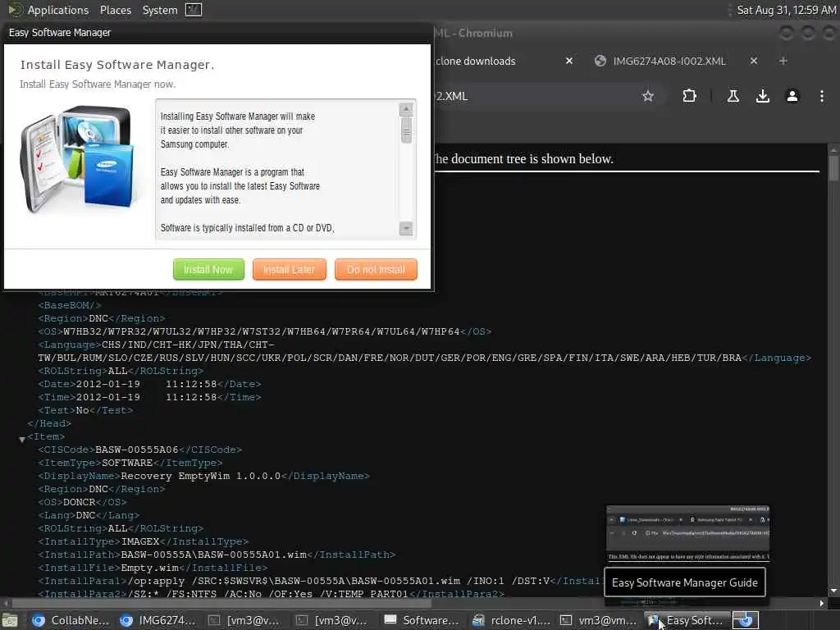Open the Chromium profile icon
Image resolution: width=840 pixels, height=630 pixels.
point(792,96)
